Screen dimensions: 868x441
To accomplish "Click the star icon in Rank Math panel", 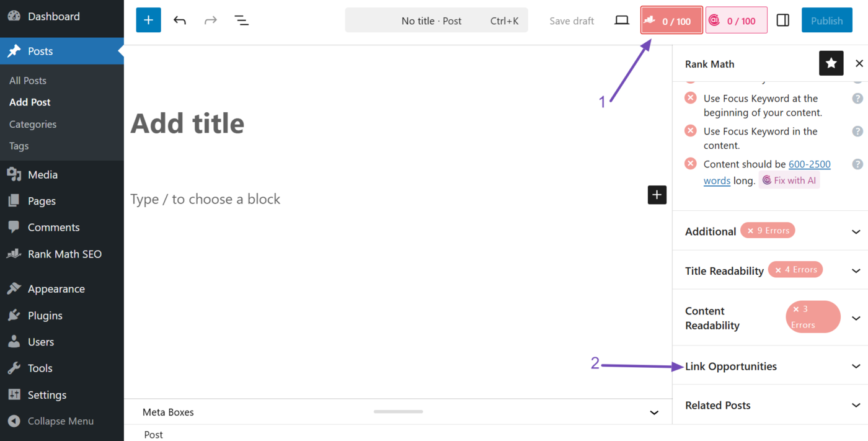I will [831, 63].
